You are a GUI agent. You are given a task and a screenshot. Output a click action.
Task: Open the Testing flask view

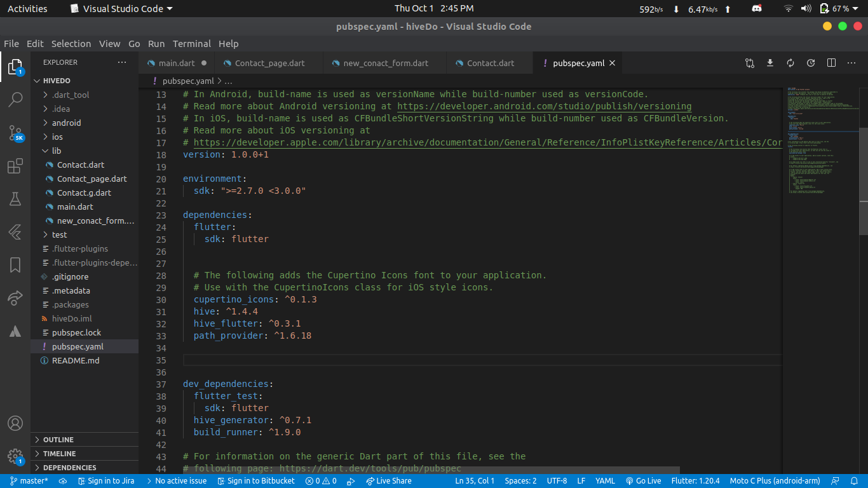point(15,199)
